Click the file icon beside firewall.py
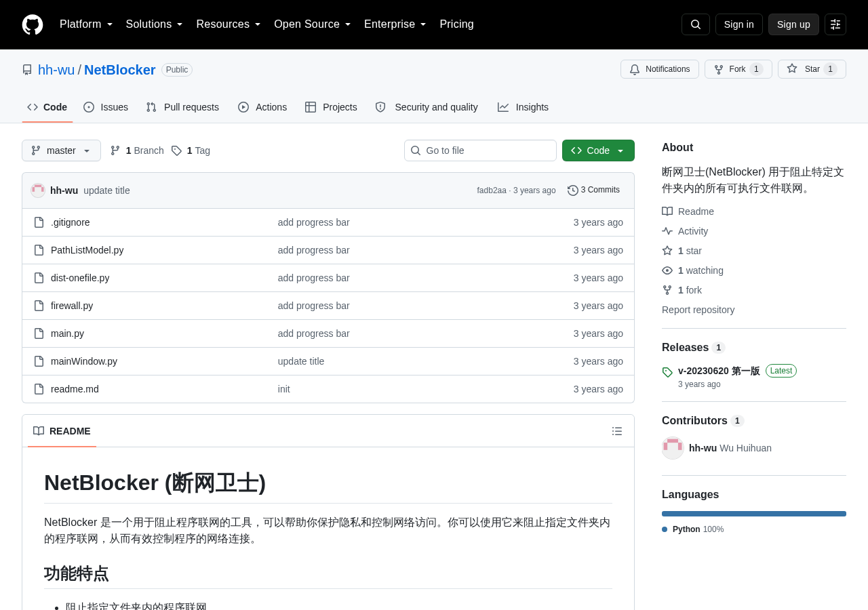868x610 pixels. point(39,306)
